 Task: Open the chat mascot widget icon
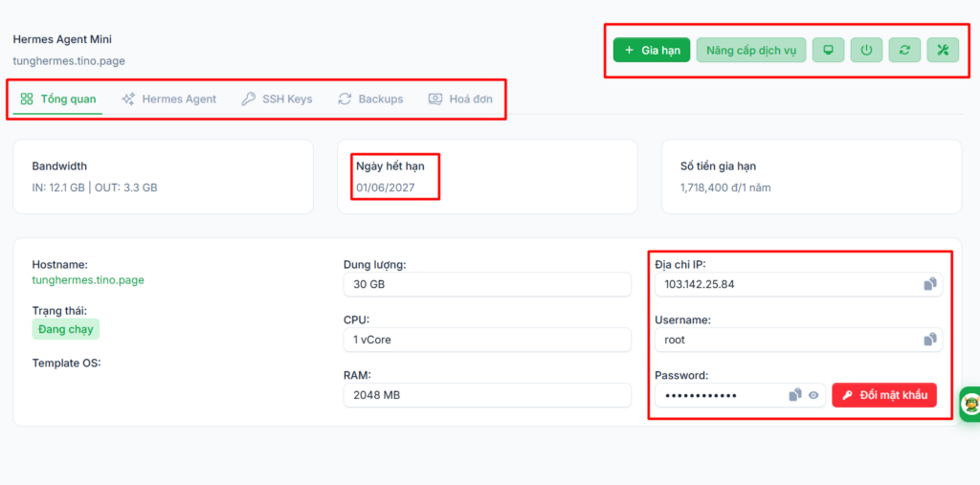coord(970,405)
